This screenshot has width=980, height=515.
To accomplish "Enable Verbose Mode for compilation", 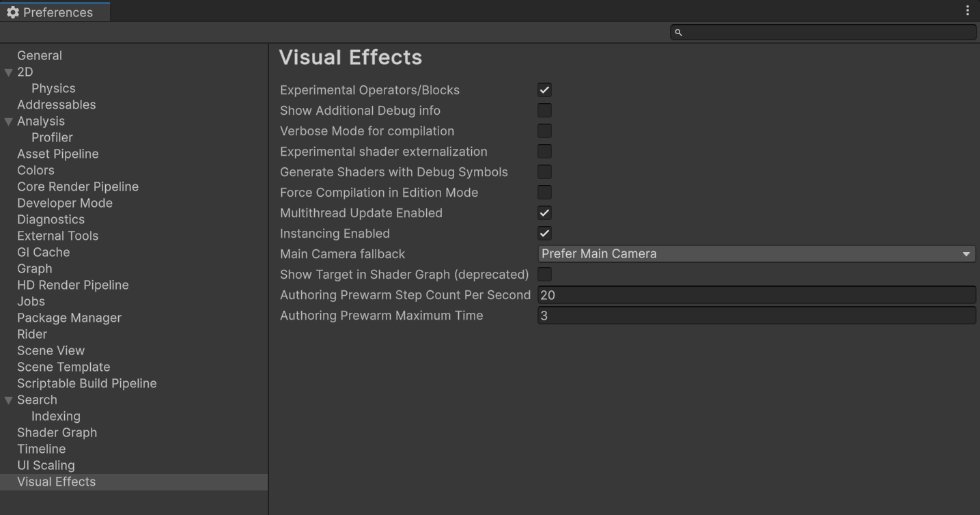I will (544, 131).
